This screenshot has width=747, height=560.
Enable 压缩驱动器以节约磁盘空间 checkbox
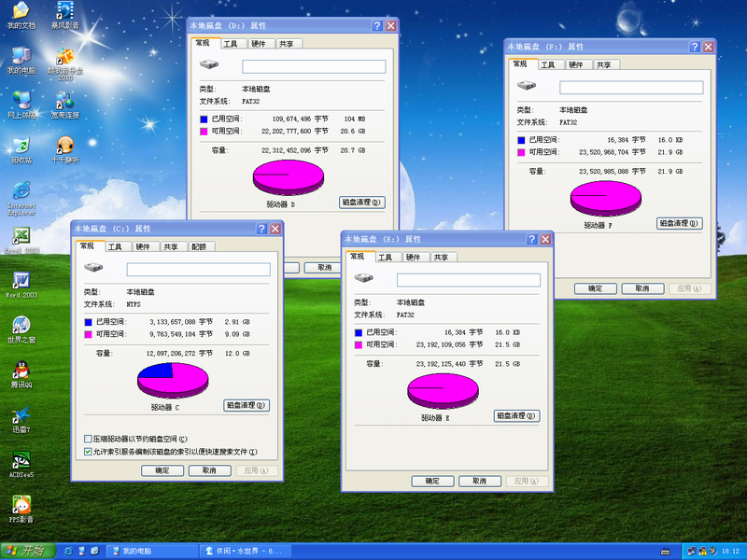pyautogui.click(x=88, y=439)
